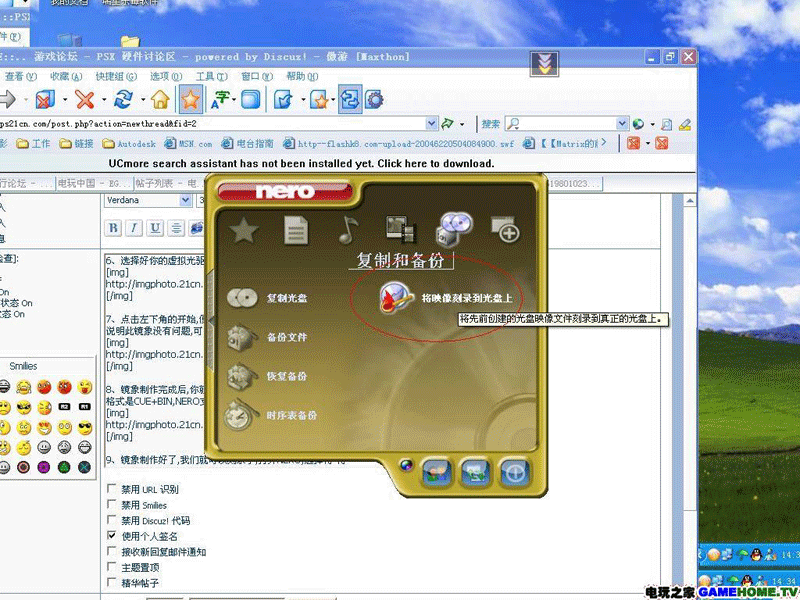This screenshot has width=800, height=600.
Task: Click the 恢复备份 restore backup icon
Action: click(x=241, y=377)
